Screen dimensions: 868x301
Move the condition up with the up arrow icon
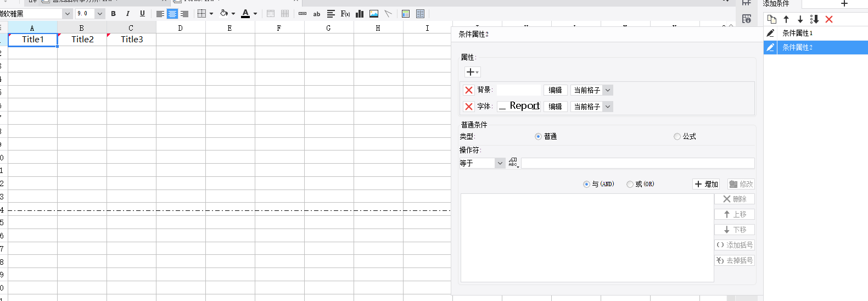(x=786, y=19)
